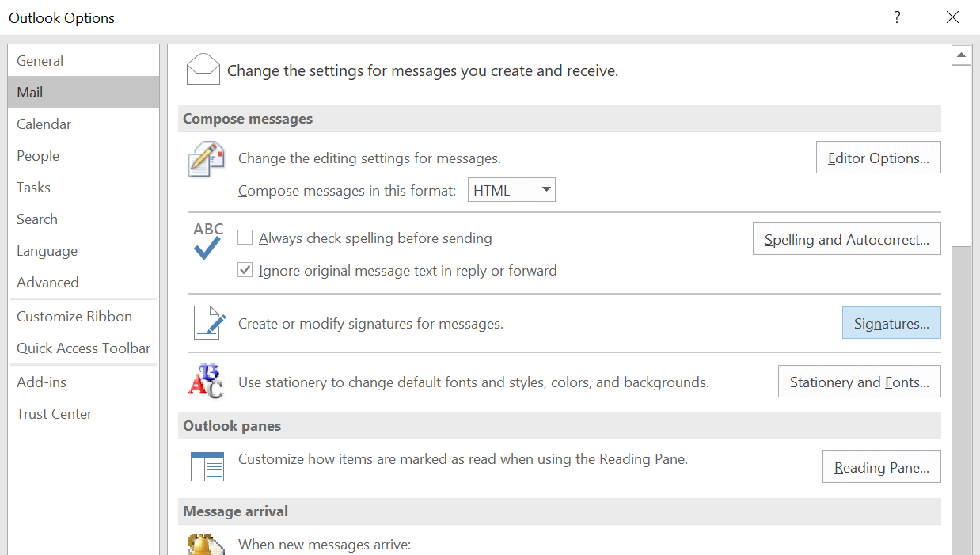Open Editor Options dialog
Viewport: 980px width, 555px height.
pos(878,158)
